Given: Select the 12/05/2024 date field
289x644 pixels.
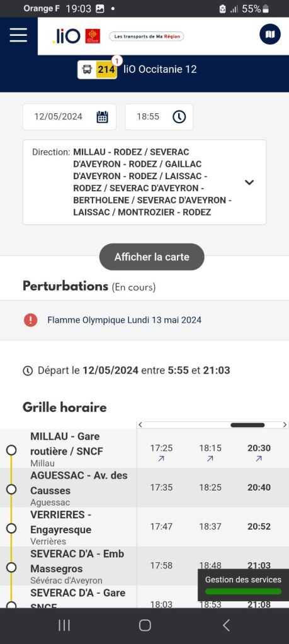Looking at the screenshot, I should coord(69,117).
